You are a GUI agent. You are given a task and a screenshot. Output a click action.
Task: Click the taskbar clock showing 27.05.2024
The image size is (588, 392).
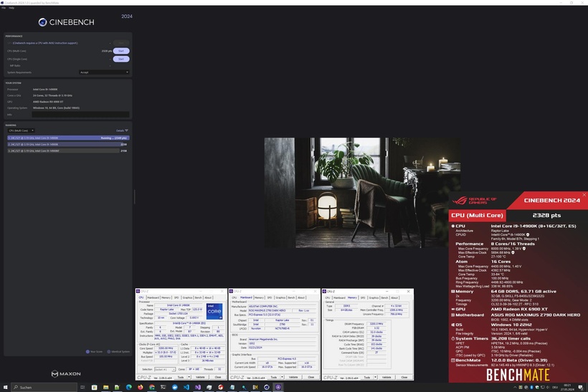567,387
